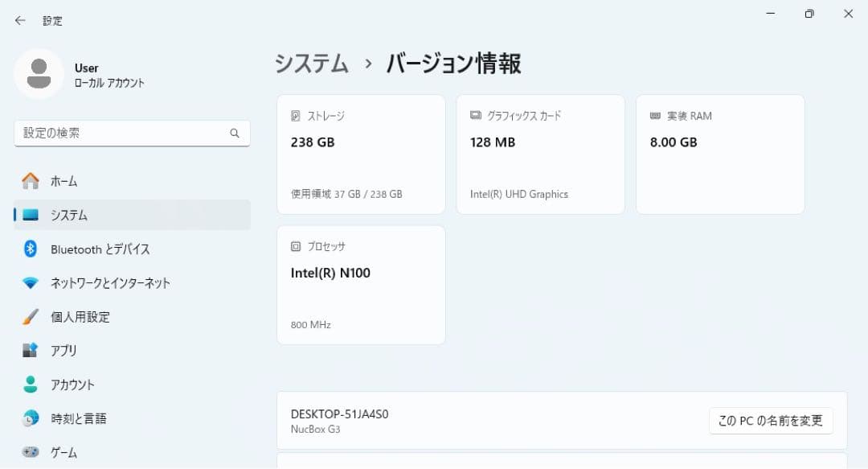
Task: Click the 設定の検索 search field
Action: click(121, 133)
